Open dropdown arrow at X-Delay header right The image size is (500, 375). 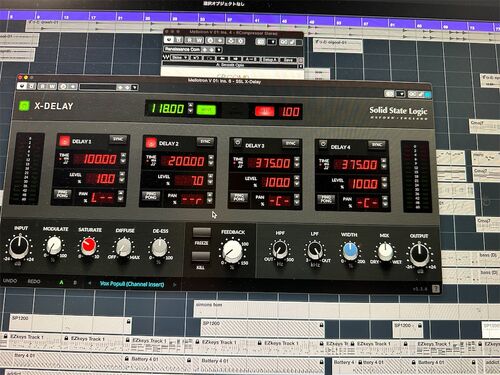point(401,94)
